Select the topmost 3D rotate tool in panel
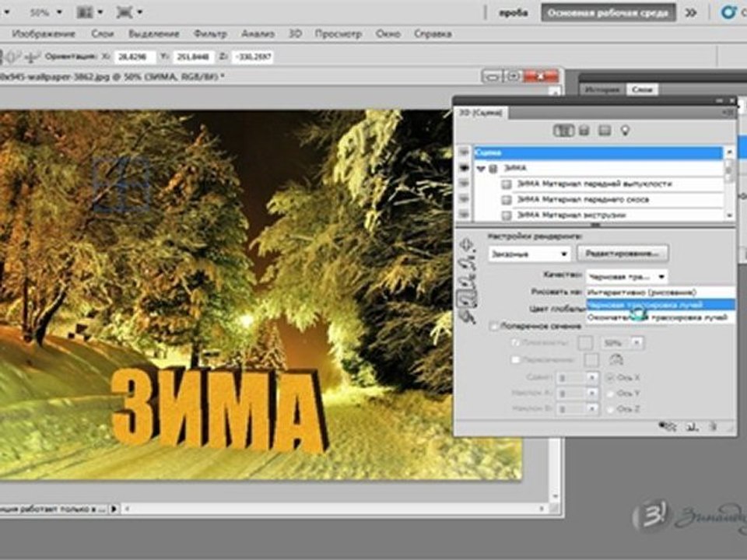 tap(466, 245)
